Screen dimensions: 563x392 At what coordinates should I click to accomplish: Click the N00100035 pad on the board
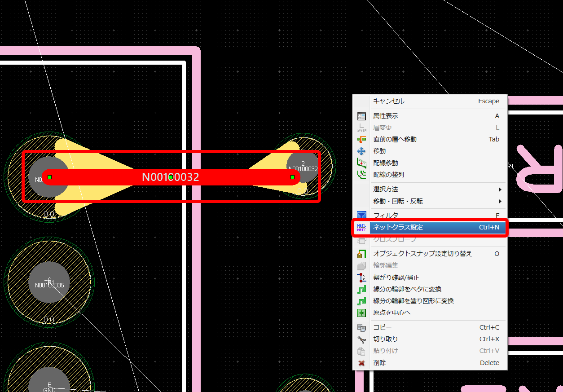[49, 282]
